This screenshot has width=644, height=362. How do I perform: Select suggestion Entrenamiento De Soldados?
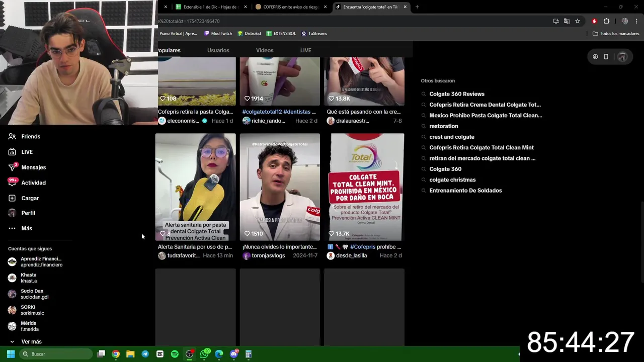[x=465, y=191]
